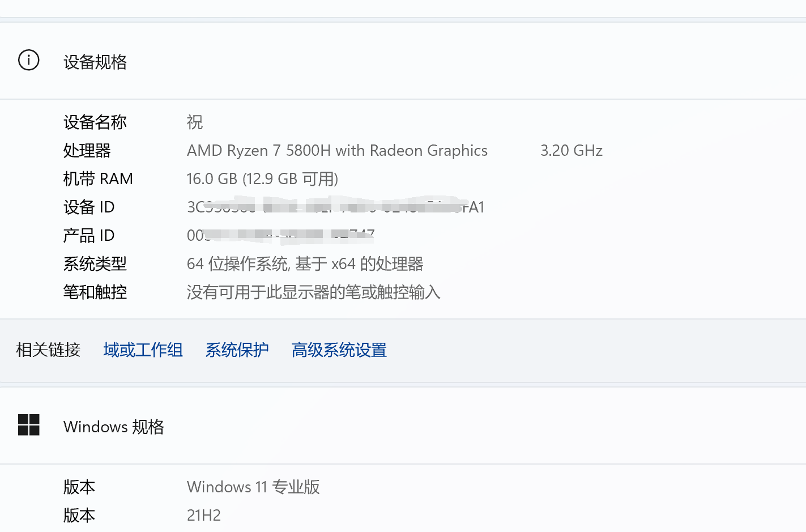Click the 产品 ID label
The height and width of the screenshot is (532, 806).
(x=89, y=236)
